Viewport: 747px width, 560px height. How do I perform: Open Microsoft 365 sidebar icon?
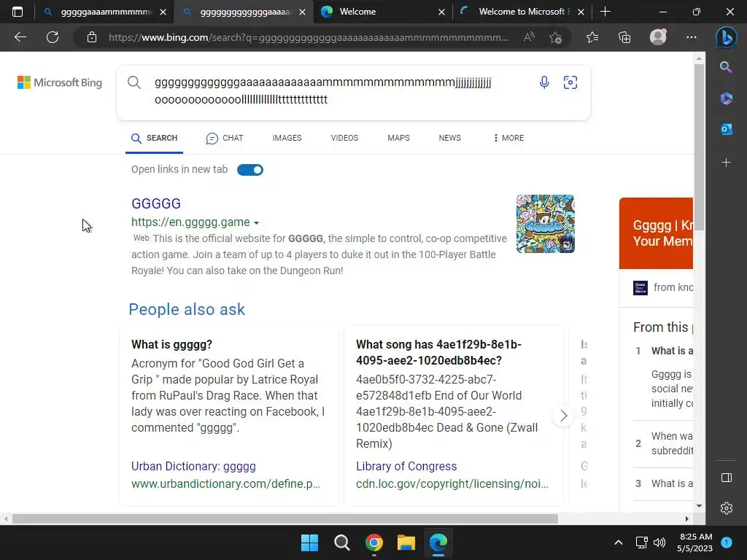(726, 98)
